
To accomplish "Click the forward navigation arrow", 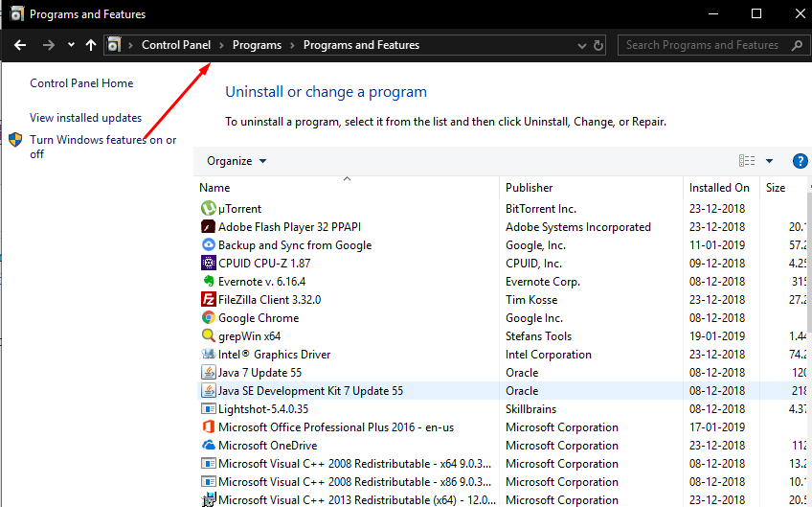I will (x=49, y=45).
